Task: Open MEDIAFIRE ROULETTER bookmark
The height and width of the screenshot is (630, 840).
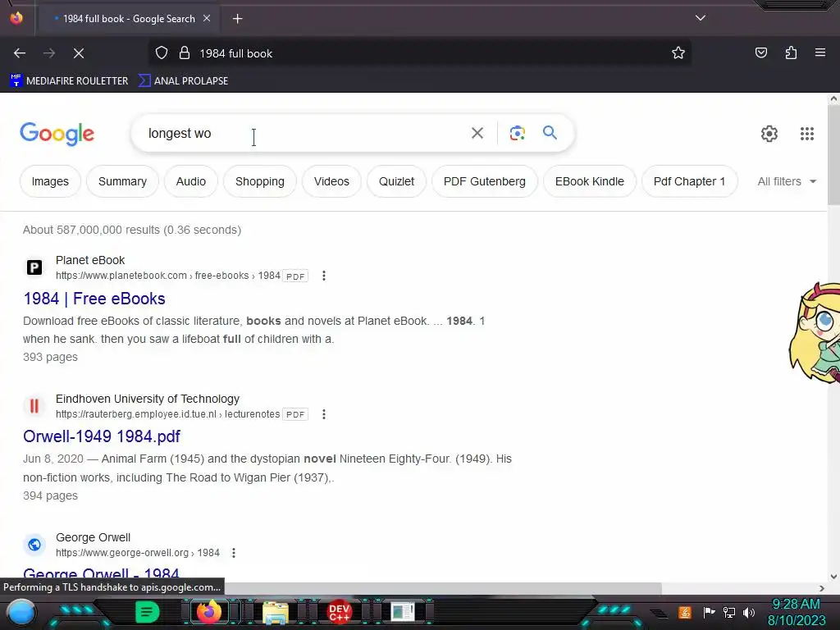Action: 69,81
